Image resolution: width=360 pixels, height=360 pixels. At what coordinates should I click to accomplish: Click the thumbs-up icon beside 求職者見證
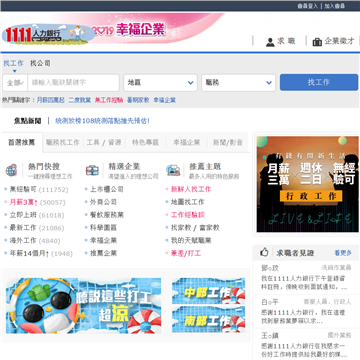click(264, 252)
